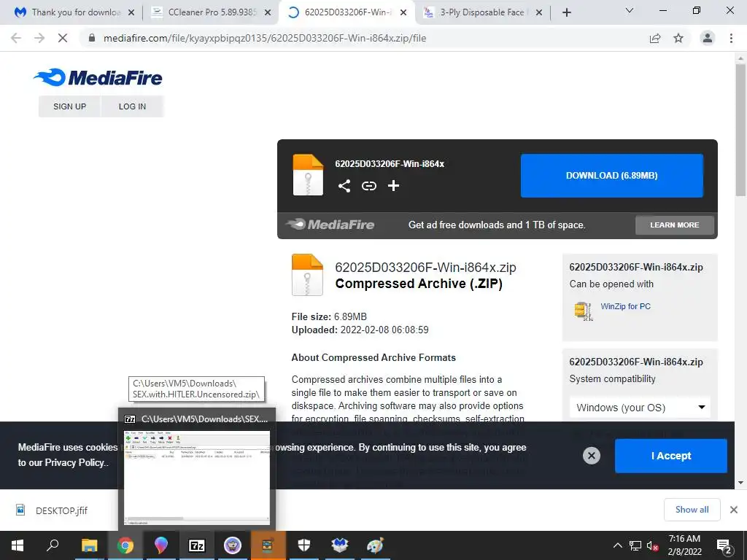
Task: Show hidden system tray icons
Action: tap(617, 545)
